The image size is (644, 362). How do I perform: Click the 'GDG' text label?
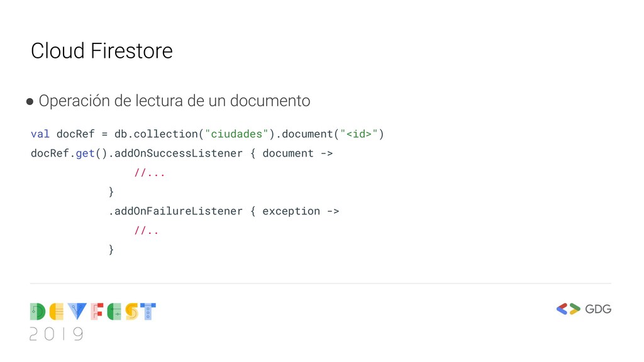[x=598, y=309]
